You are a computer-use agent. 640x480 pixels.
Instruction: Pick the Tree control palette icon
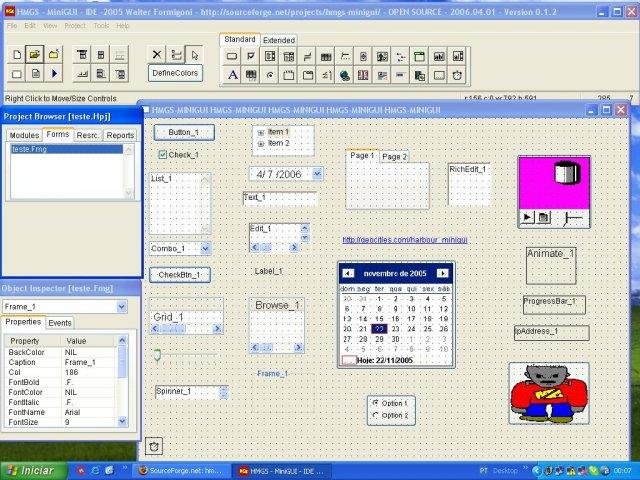[x=401, y=56]
